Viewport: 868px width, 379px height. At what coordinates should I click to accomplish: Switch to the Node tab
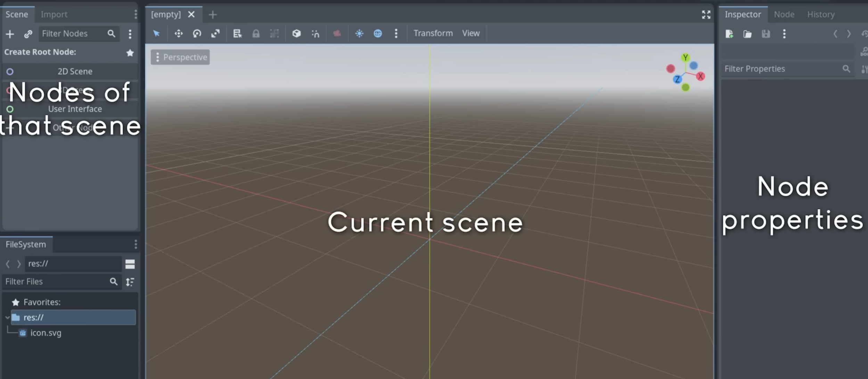[784, 15]
